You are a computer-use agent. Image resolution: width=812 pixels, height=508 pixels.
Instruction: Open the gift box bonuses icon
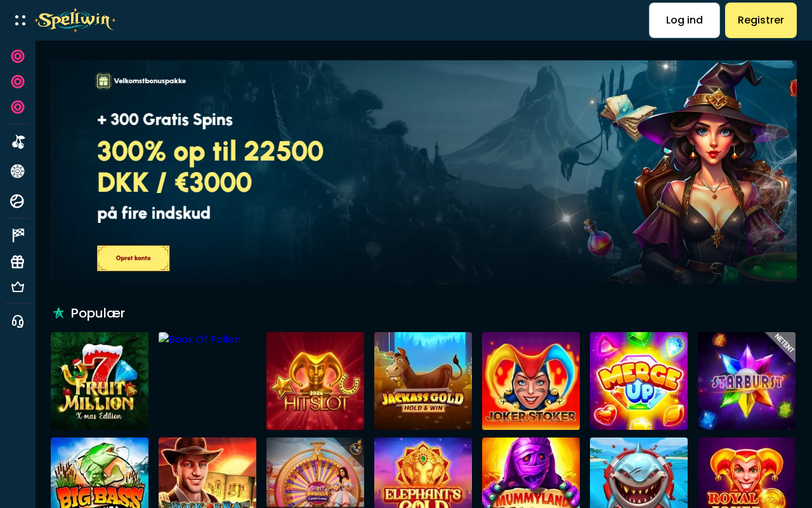[18, 262]
